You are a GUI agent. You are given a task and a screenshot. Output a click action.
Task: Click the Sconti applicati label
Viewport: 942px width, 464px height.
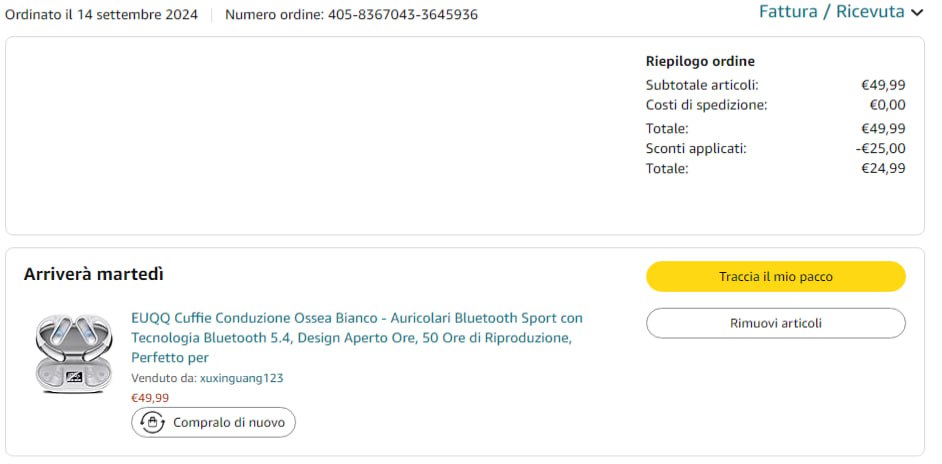(695, 148)
